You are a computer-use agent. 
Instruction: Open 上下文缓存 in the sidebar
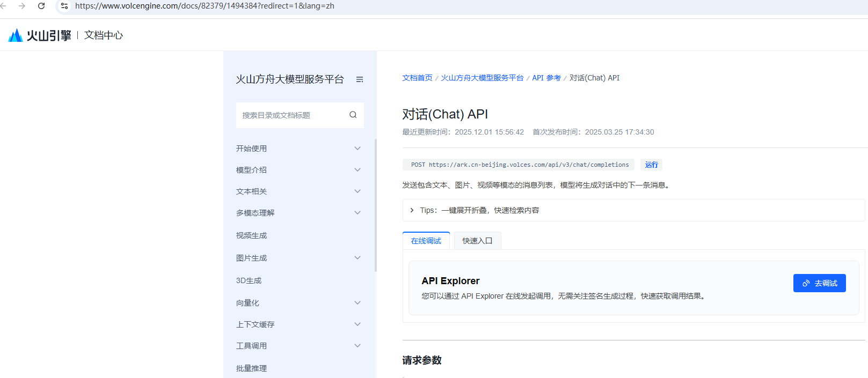tap(255, 324)
